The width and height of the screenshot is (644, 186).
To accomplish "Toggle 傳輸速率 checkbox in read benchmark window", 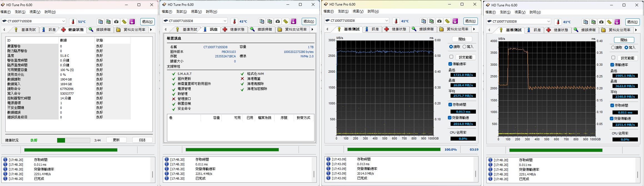I will (x=450, y=64).
